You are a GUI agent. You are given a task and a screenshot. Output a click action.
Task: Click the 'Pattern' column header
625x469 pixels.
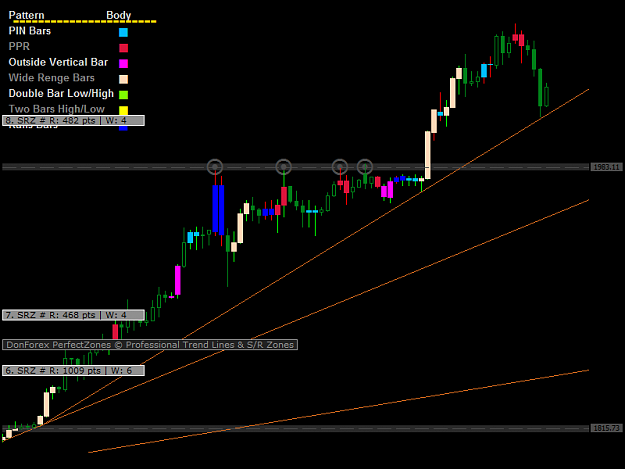click(26, 15)
